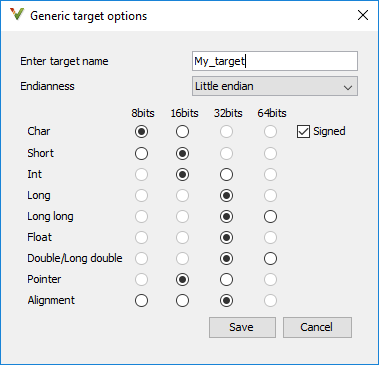The width and height of the screenshot is (379, 365).
Task: Click the 'Long long' row label
Action: 50,217
